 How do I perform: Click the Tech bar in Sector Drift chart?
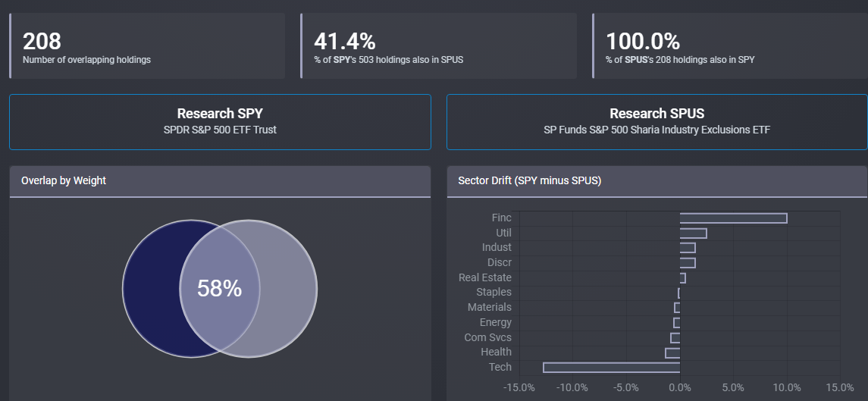612,367
